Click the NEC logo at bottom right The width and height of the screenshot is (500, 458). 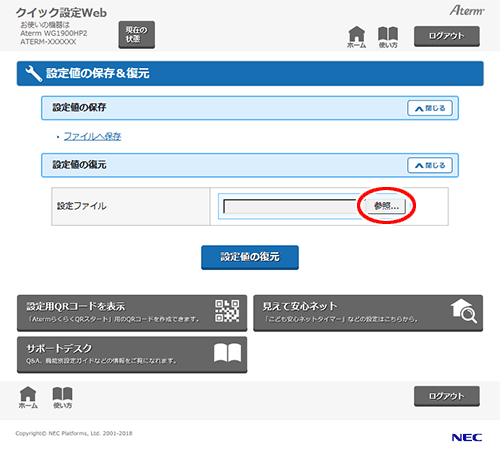click(x=467, y=437)
